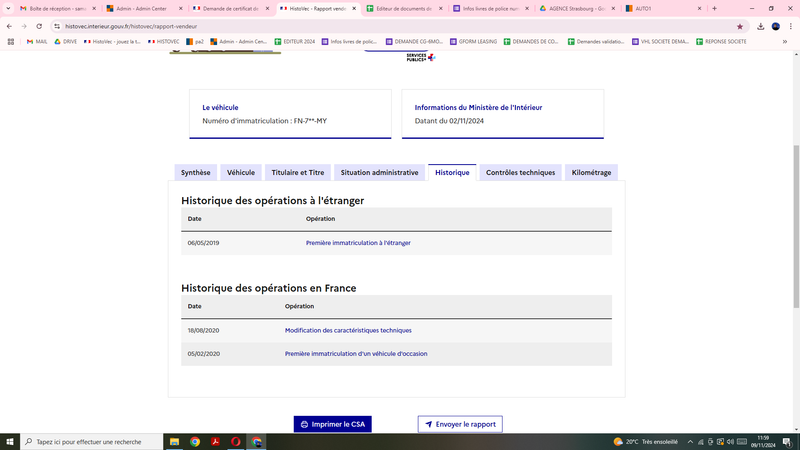Open a new browser tab
The height and width of the screenshot is (450, 800).
(x=714, y=9)
